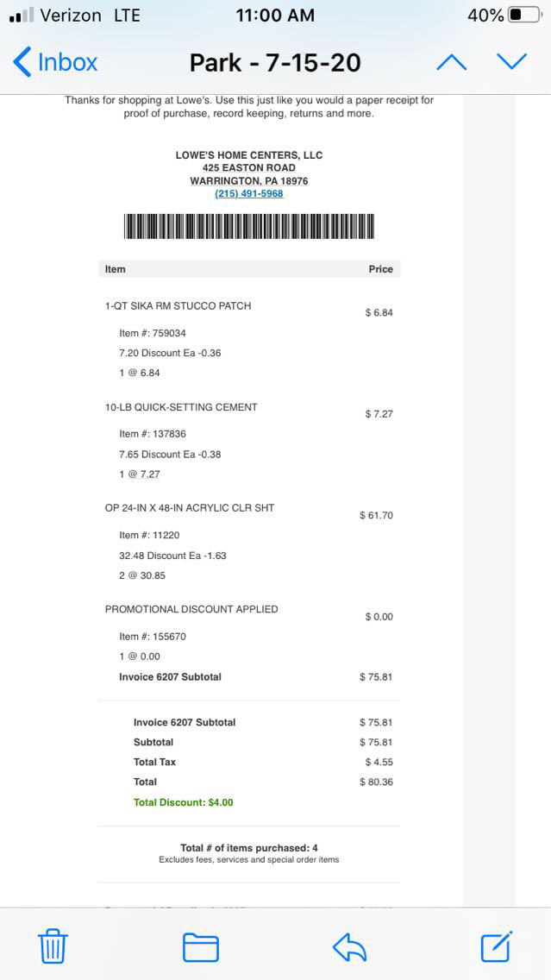Tap the battery icon in the status bar
The width and height of the screenshot is (551, 980).
(525, 16)
